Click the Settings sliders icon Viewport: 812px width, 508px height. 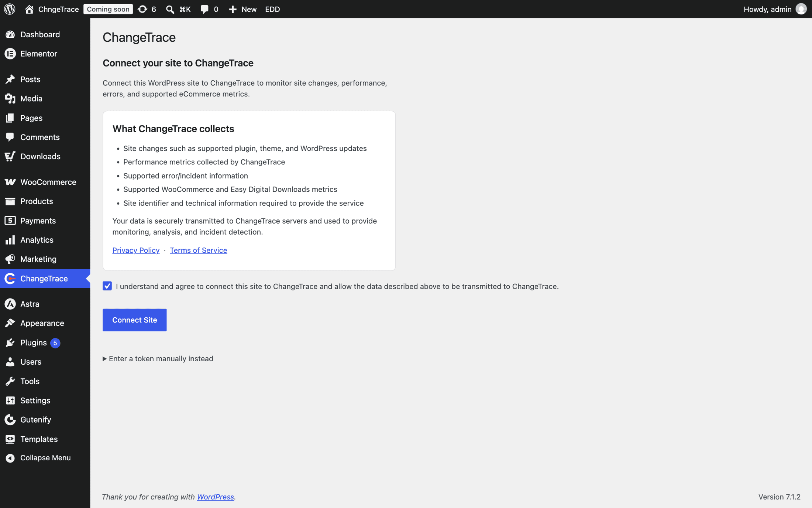pyautogui.click(x=10, y=400)
